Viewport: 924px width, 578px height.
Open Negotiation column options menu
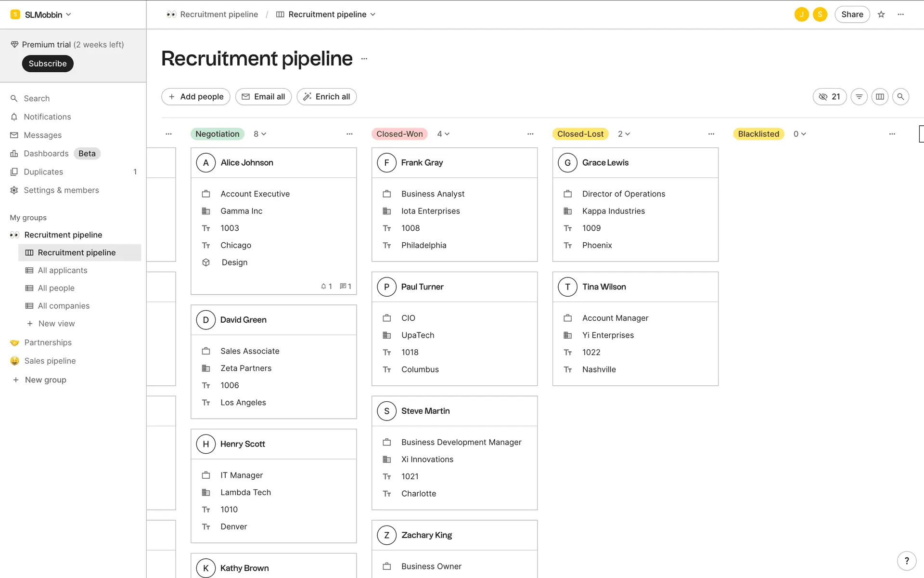point(349,134)
